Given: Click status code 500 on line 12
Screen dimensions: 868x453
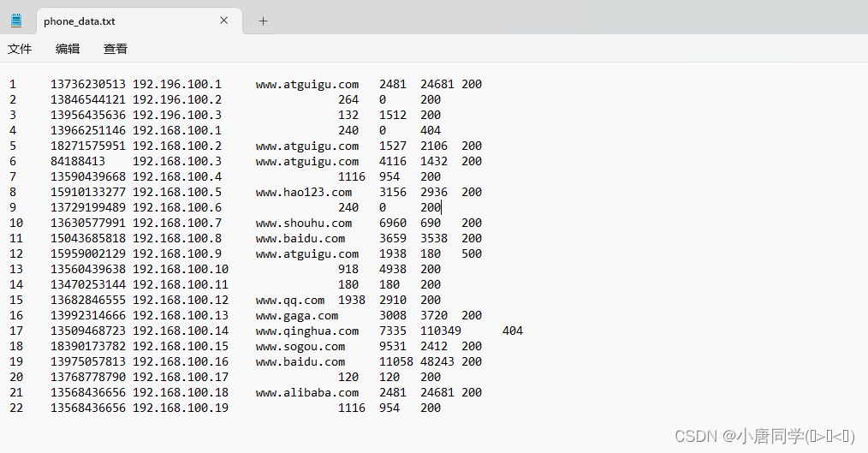Looking at the screenshot, I should click(x=471, y=253).
